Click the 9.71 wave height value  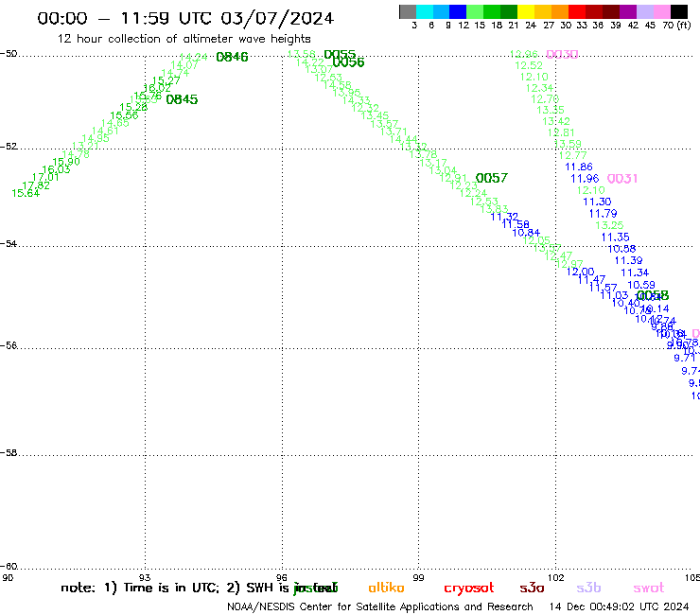tap(684, 358)
